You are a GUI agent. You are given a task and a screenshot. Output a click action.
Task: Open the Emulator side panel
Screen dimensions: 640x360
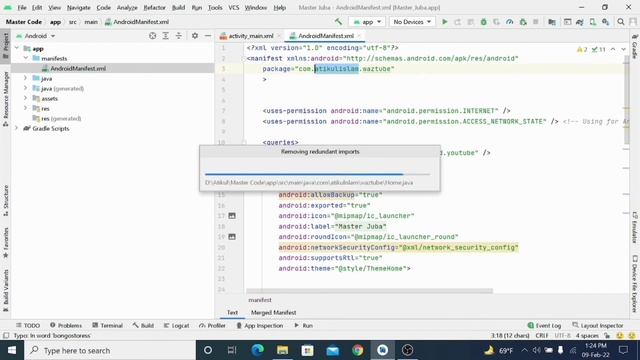point(635,227)
